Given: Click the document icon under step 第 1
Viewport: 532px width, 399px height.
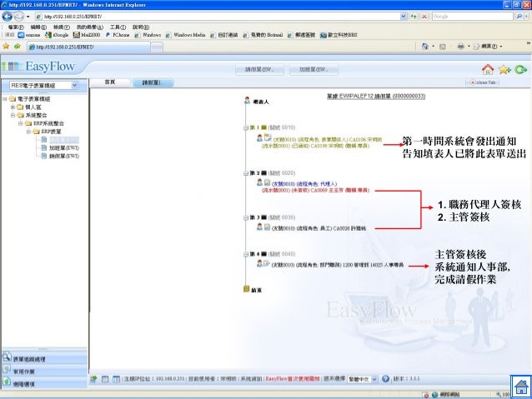Looking at the screenshot, I should [x=268, y=137].
